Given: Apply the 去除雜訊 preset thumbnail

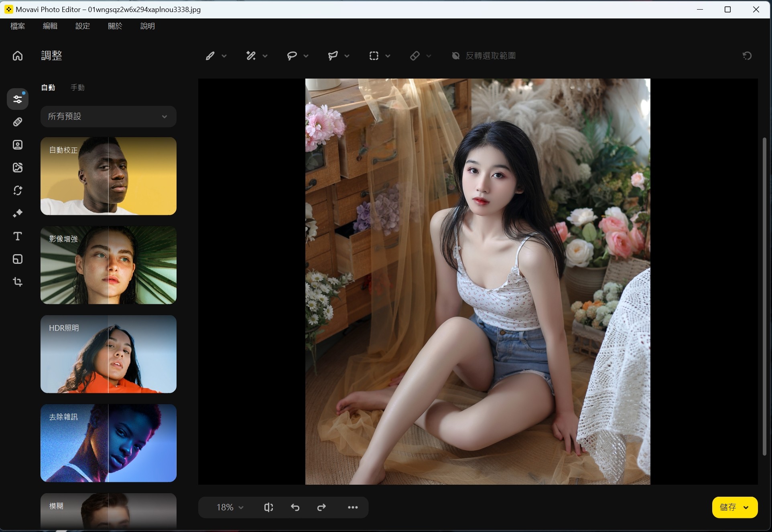Looking at the screenshot, I should click(108, 443).
